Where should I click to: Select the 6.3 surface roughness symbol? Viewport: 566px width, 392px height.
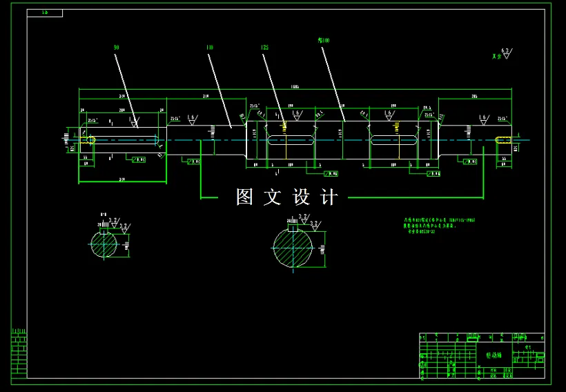(507, 53)
